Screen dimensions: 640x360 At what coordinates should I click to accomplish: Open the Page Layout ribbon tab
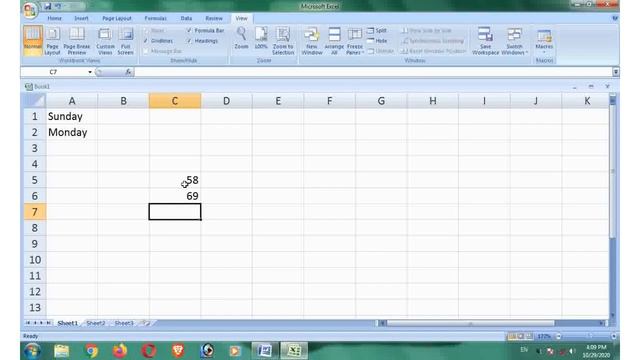(117, 18)
